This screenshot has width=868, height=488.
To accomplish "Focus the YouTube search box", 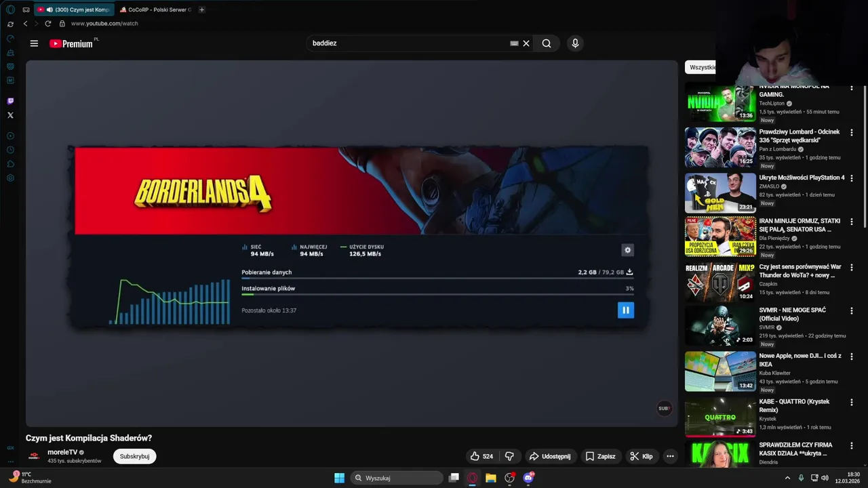I will point(407,43).
